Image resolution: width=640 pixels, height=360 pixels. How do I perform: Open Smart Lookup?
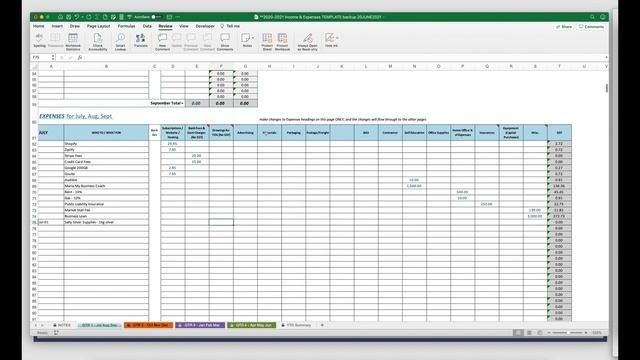[x=120, y=41]
